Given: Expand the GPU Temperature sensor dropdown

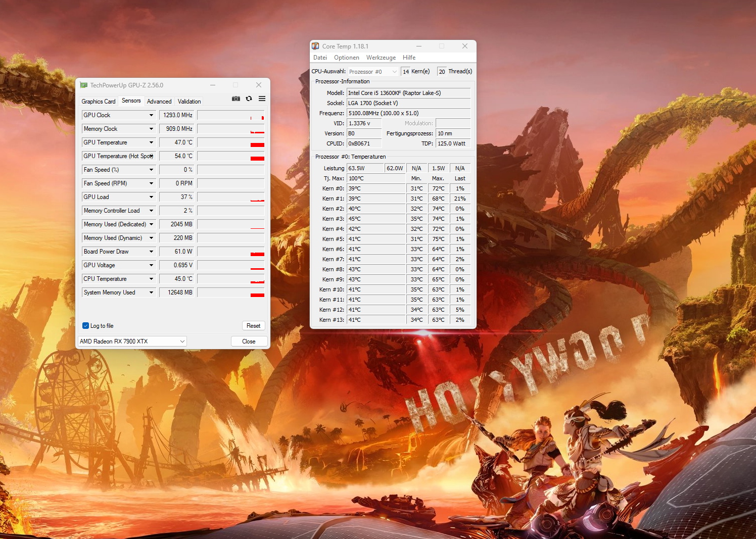Looking at the screenshot, I should (x=151, y=142).
